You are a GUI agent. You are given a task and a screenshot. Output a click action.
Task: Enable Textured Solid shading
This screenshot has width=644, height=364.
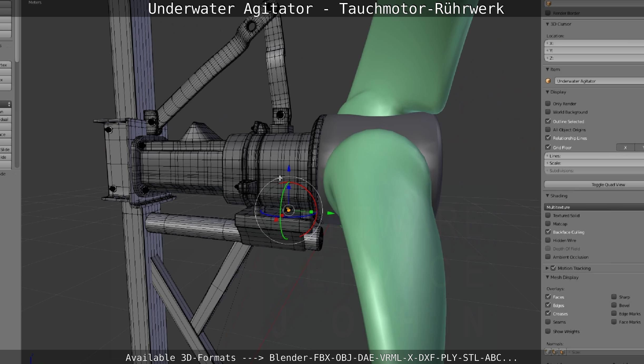point(548,215)
